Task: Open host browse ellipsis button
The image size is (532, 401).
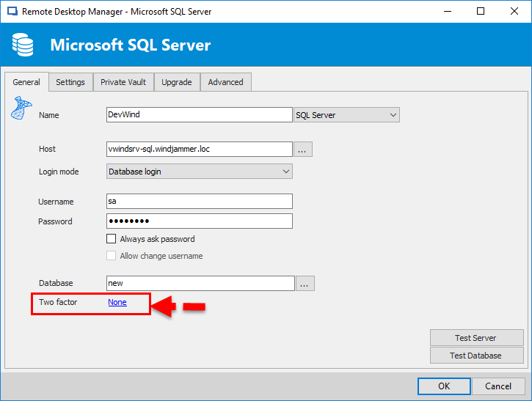Action: click(304, 149)
